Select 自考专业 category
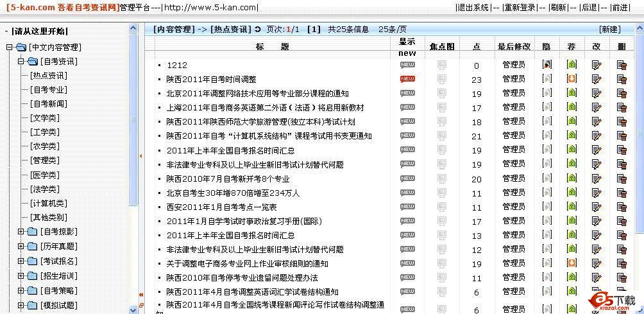 [49, 90]
